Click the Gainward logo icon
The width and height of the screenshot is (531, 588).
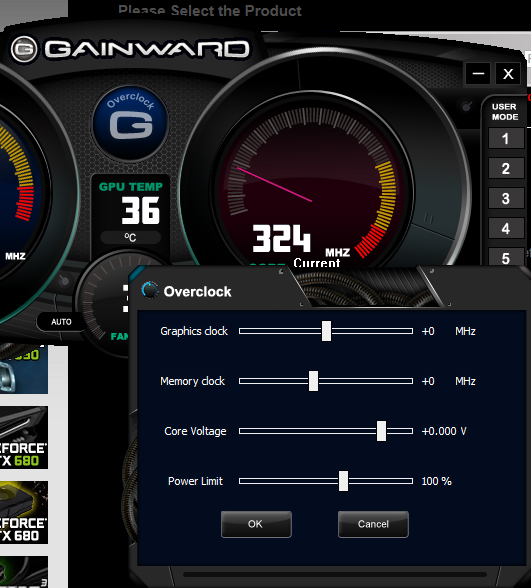(24, 49)
